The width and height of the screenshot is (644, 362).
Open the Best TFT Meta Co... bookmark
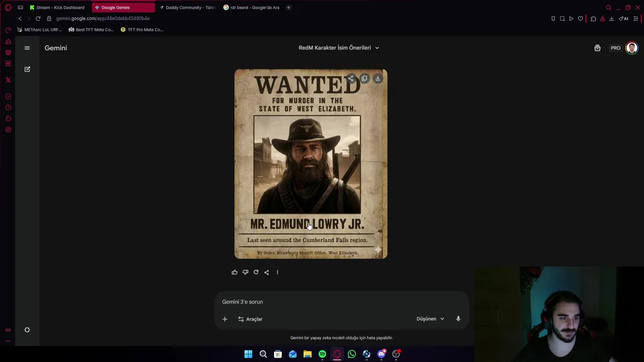pyautogui.click(x=91, y=30)
